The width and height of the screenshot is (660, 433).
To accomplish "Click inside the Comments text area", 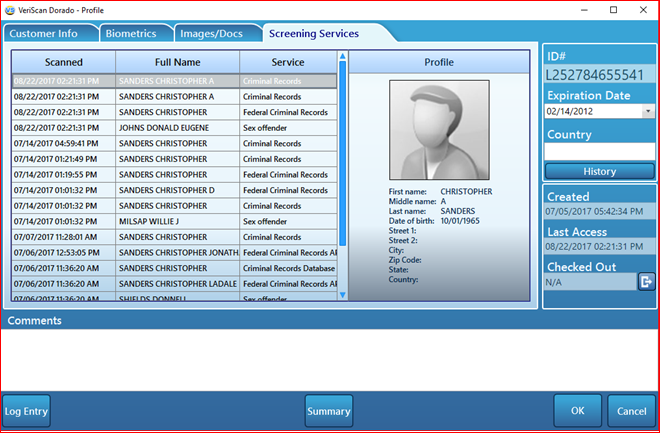I will point(330,360).
